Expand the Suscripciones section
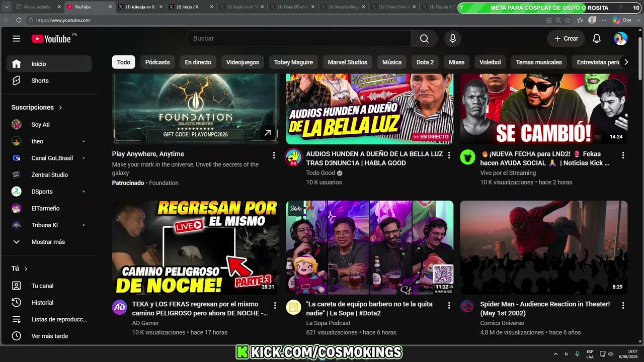 point(37,107)
